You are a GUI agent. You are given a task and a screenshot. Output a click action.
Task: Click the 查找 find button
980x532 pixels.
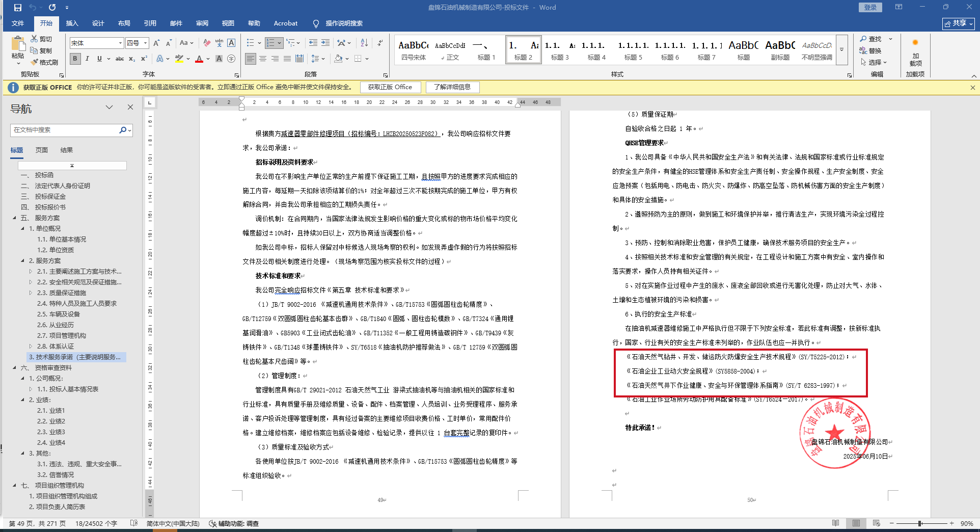pos(871,39)
